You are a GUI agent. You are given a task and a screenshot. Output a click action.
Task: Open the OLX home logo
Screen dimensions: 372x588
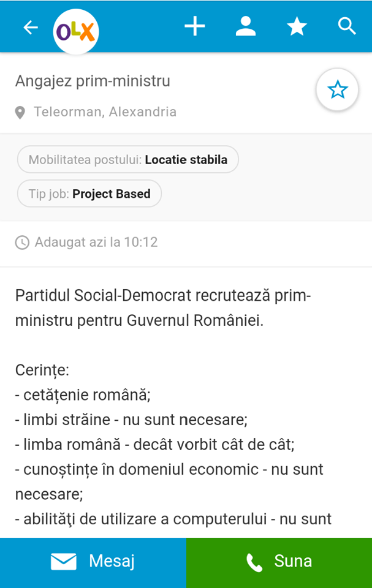[x=76, y=31]
